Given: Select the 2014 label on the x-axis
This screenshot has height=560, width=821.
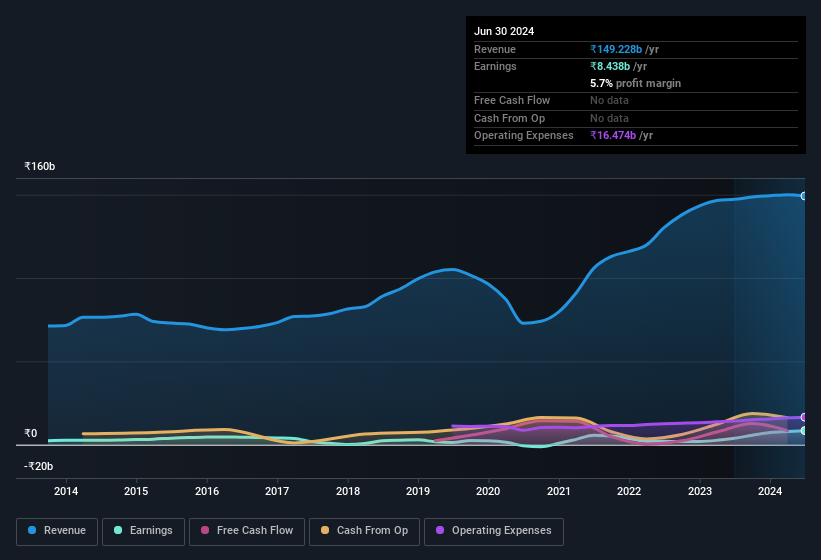Looking at the screenshot, I should (x=66, y=491).
